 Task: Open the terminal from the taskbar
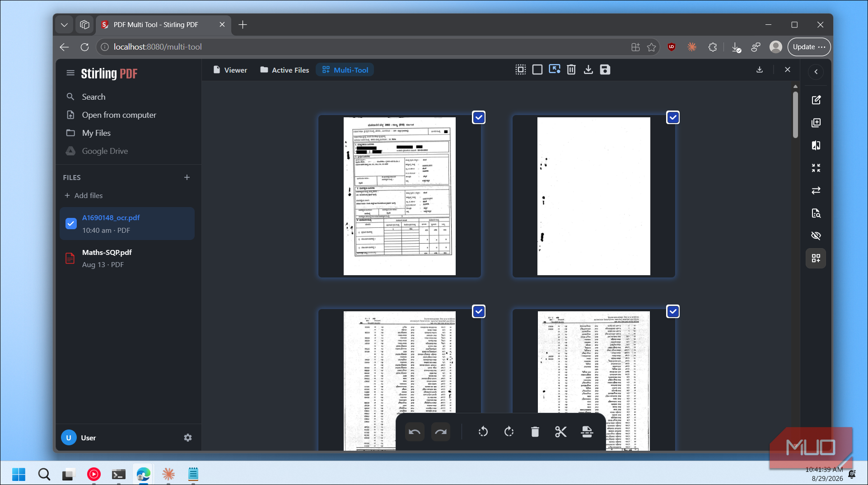point(118,474)
